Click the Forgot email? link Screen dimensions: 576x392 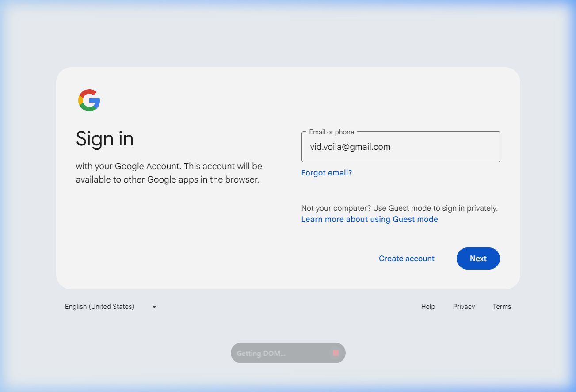point(327,173)
